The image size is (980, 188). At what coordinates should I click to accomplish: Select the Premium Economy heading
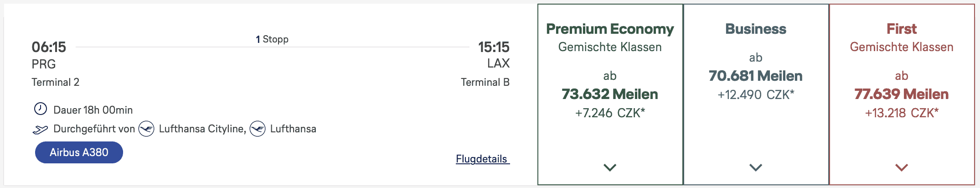(610, 29)
